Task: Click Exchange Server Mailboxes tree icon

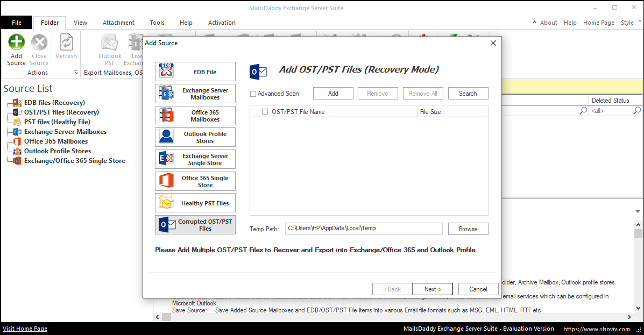Action: pyautogui.click(x=17, y=132)
